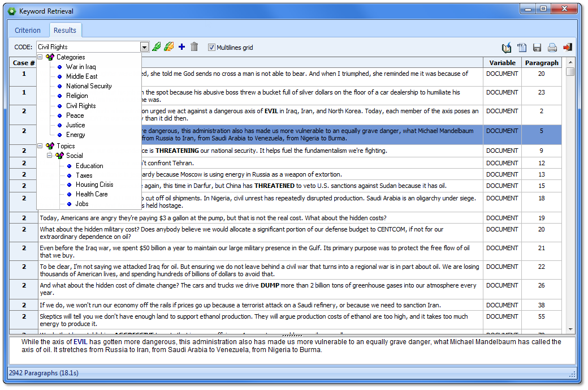This screenshot has height=390, width=588.
Task: Print the results using the printer icon
Action: coord(552,48)
